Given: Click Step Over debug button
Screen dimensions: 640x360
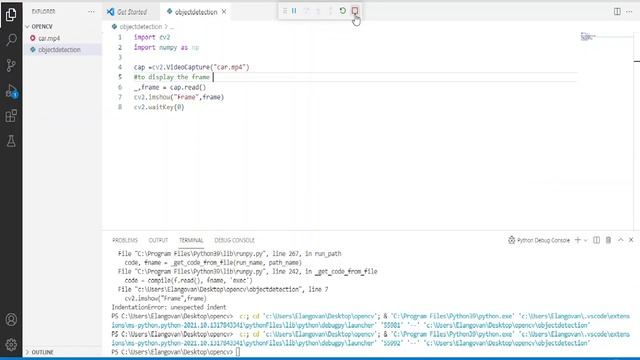Looking at the screenshot, I should coord(306,11).
